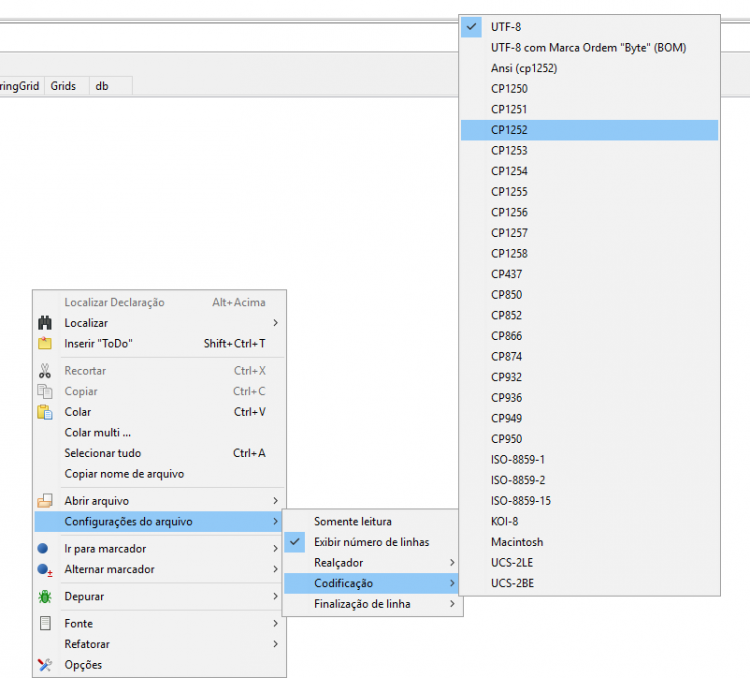Choose Ansi (cp1252) encoding
The height and width of the screenshot is (678, 750).
point(589,68)
